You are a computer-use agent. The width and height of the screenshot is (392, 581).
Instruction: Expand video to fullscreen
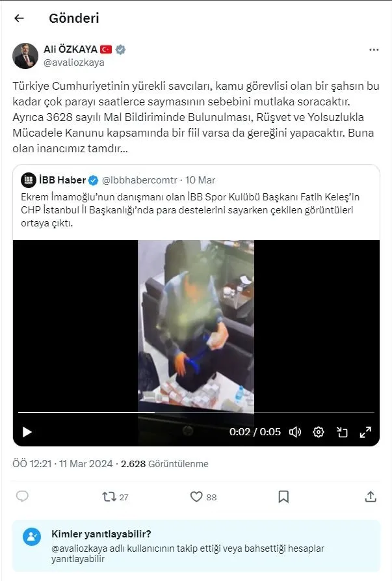[365, 431]
